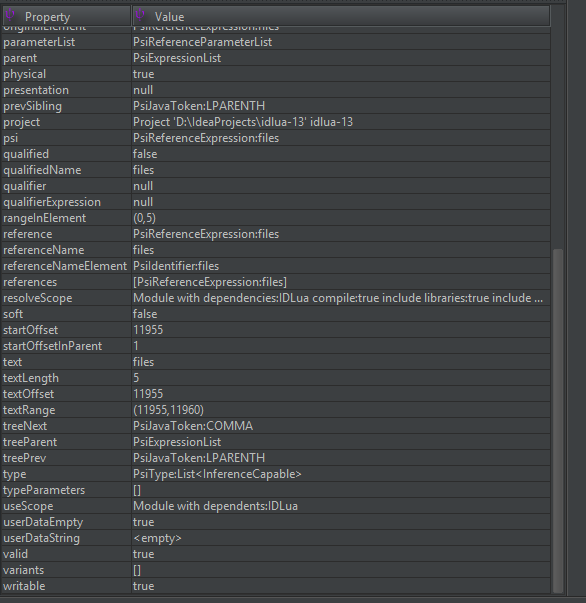The width and height of the screenshot is (586, 603).
Task: Click the qualifier property name
Action: point(25,186)
